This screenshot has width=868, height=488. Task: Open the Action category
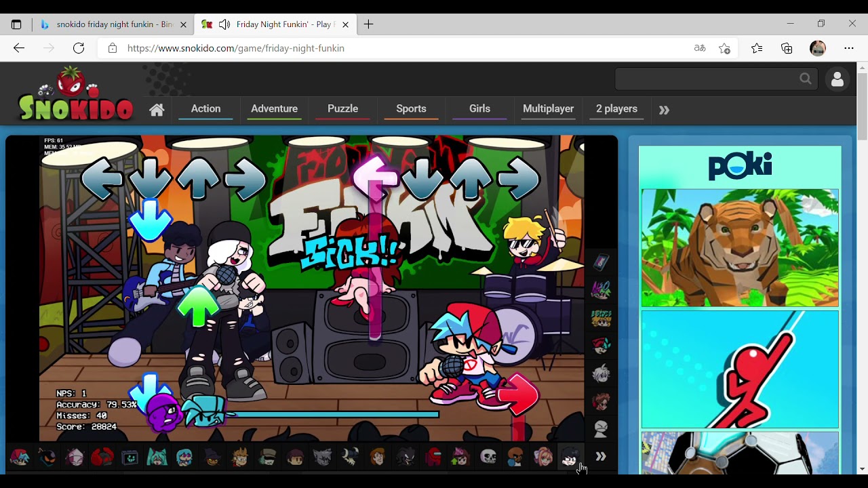(205, 108)
